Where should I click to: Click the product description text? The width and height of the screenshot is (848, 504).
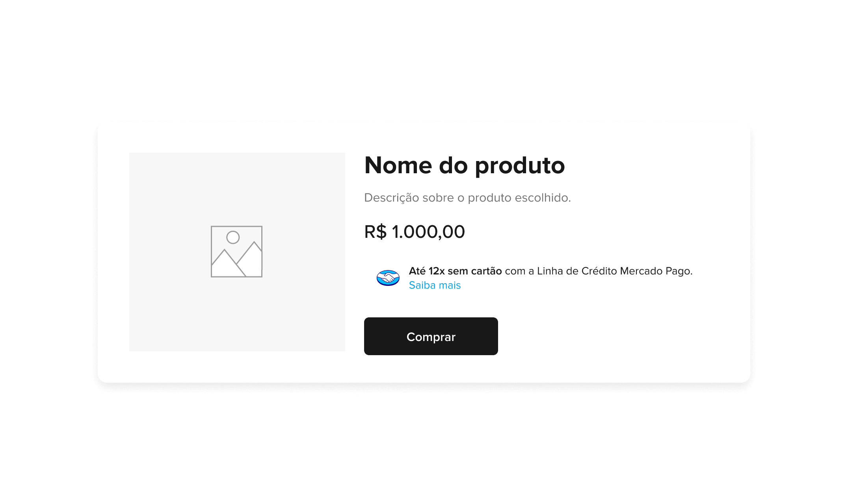click(467, 198)
